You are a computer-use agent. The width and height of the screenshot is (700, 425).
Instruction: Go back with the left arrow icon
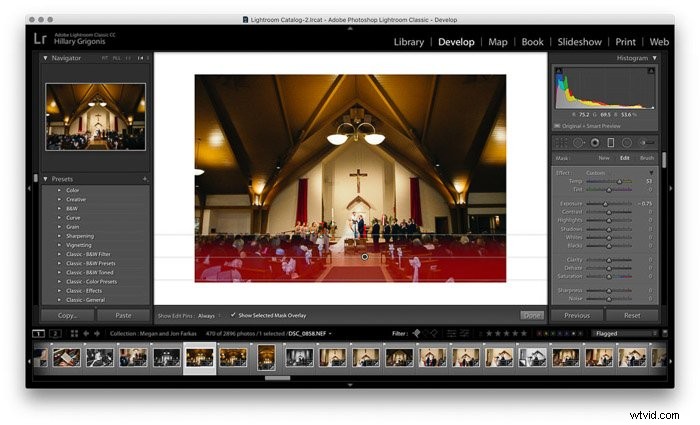(x=86, y=333)
